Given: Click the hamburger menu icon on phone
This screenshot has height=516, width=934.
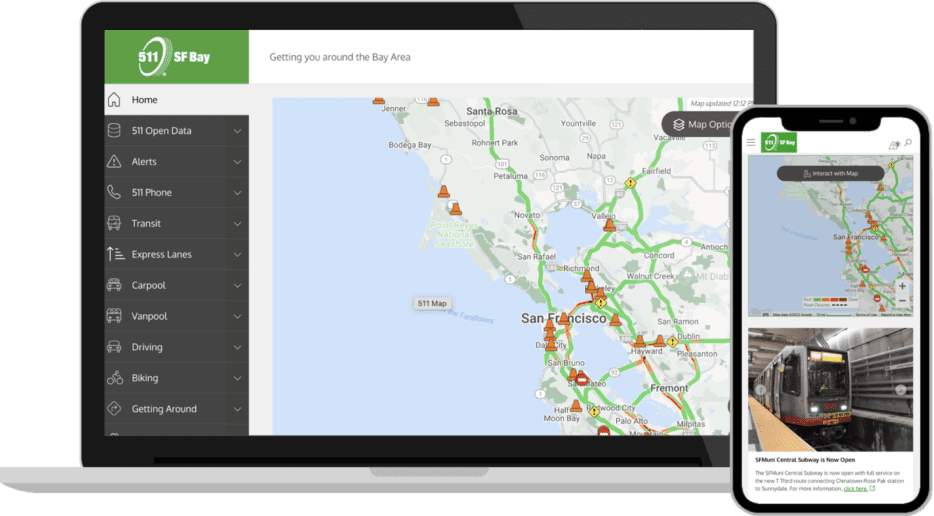Looking at the screenshot, I should [751, 142].
